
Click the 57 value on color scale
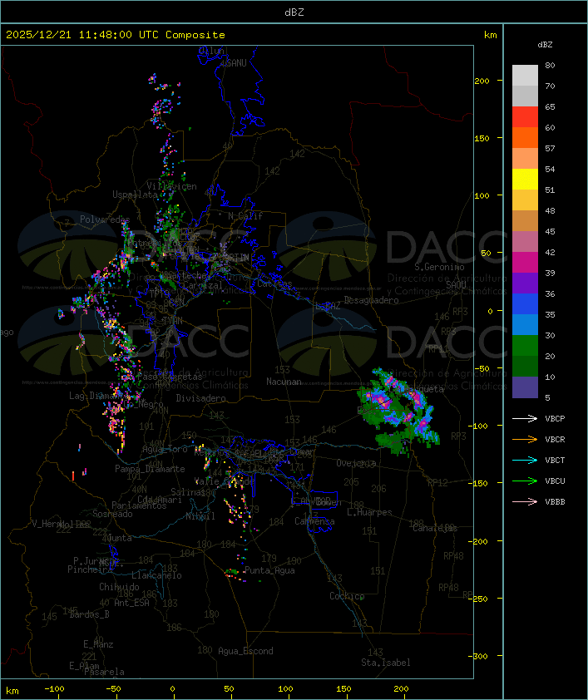(550, 148)
